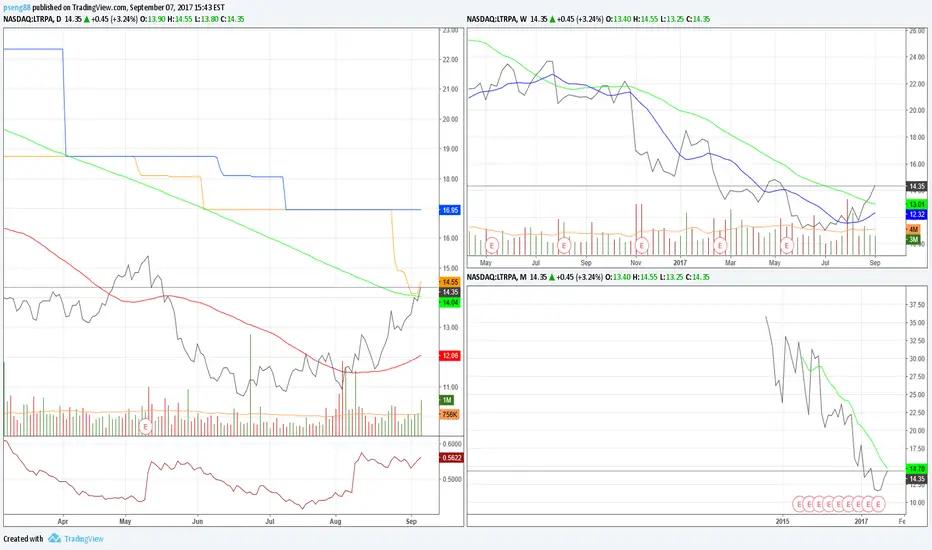Click the 14.35 price label on monthly chart
Image resolution: width=932 pixels, height=550 pixels.
click(x=916, y=479)
